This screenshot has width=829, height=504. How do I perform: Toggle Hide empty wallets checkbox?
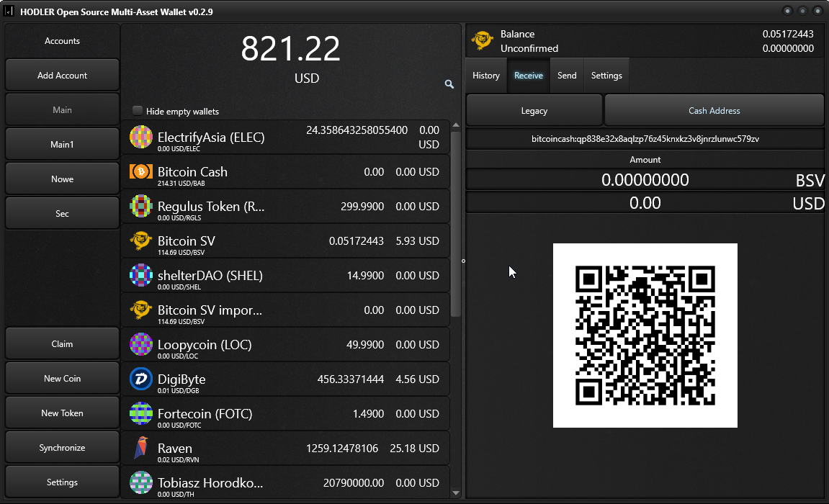(138, 110)
